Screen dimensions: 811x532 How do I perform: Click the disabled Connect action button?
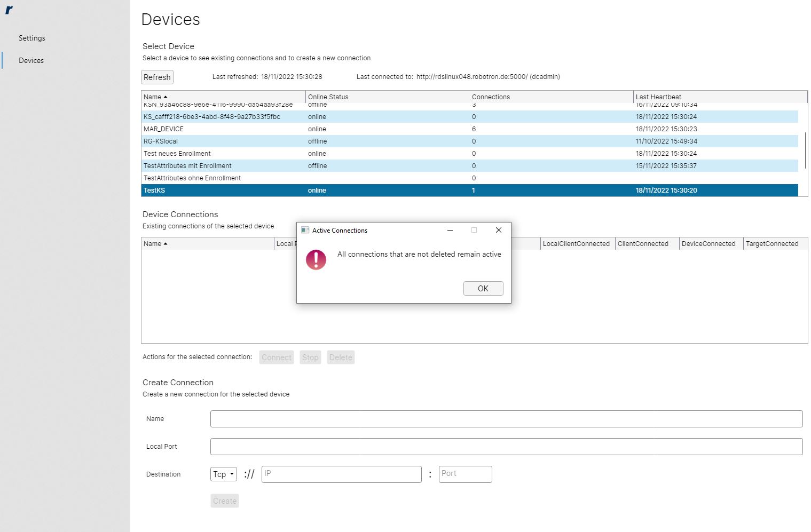pyautogui.click(x=277, y=358)
